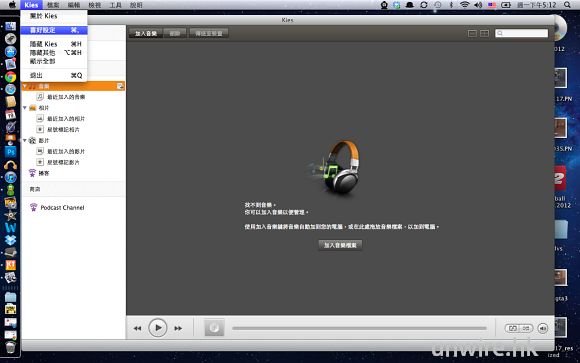The height and width of the screenshot is (363, 580).
Task: Click the Play button in the player
Action: 158,327
